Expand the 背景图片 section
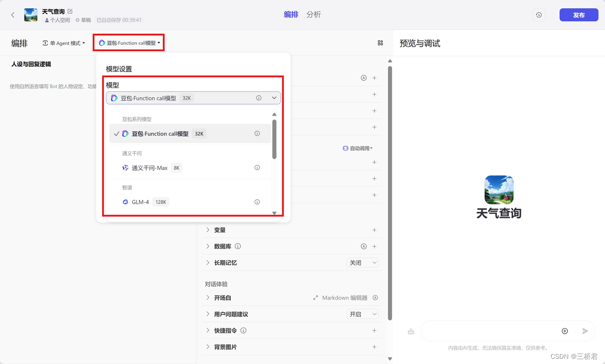This screenshot has width=605, height=364. pos(207,347)
